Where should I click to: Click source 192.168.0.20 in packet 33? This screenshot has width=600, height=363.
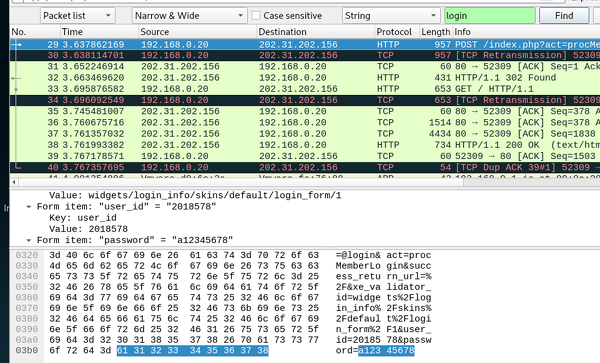[175, 89]
